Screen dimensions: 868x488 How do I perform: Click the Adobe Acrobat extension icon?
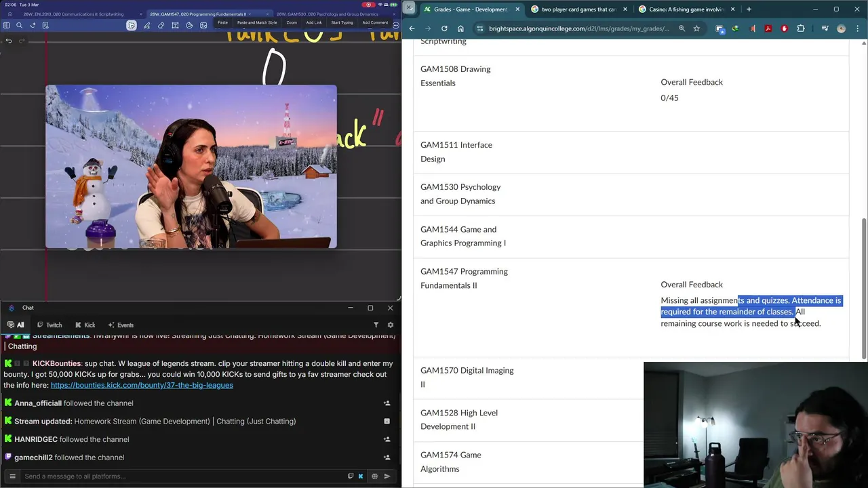tap(768, 28)
